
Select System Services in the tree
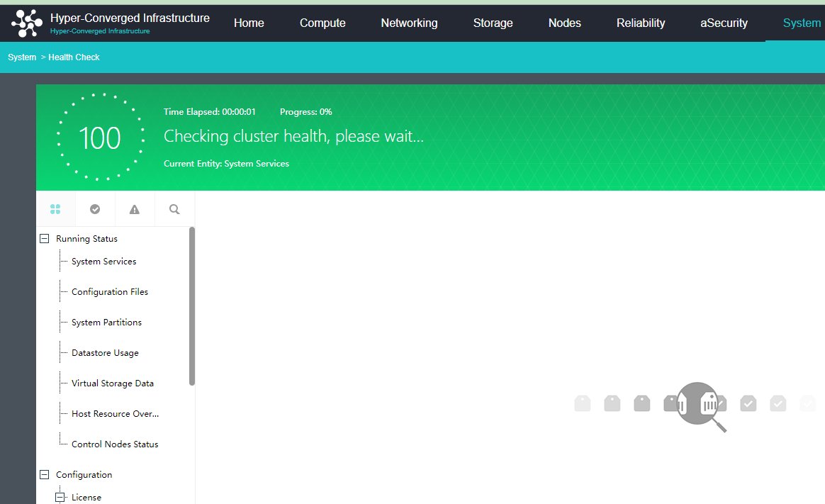click(103, 262)
